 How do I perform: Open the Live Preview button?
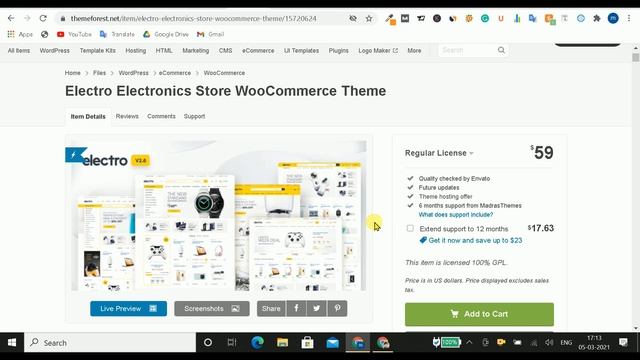pos(129,309)
